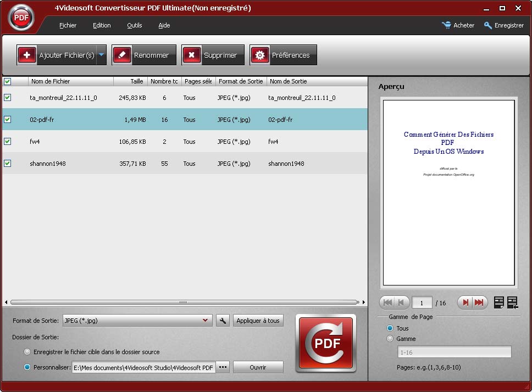Click the Supprimer red X icon
The width and height of the screenshot is (532, 392).
[x=192, y=55]
